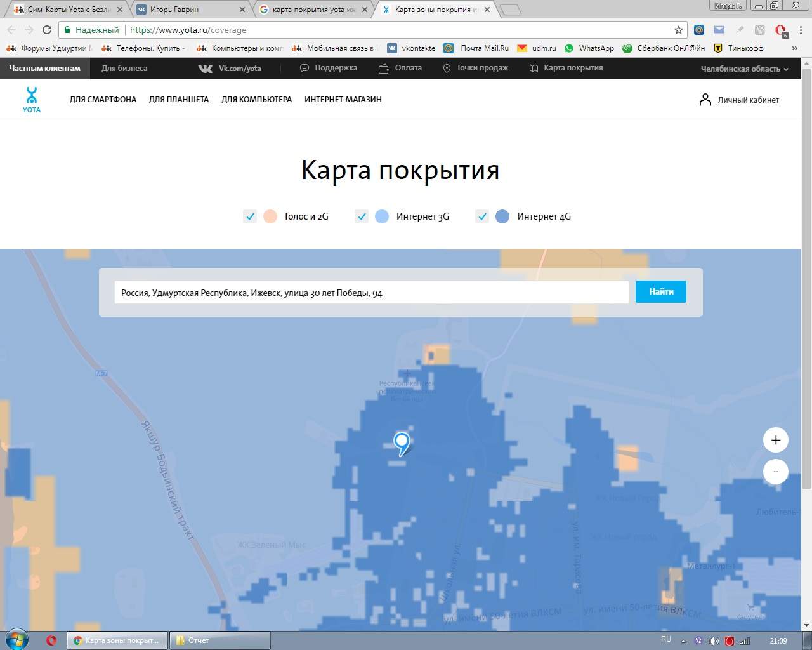Toggle Голос и 2G checkbox
Viewport: 812px width, 650px height.
(250, 216)
